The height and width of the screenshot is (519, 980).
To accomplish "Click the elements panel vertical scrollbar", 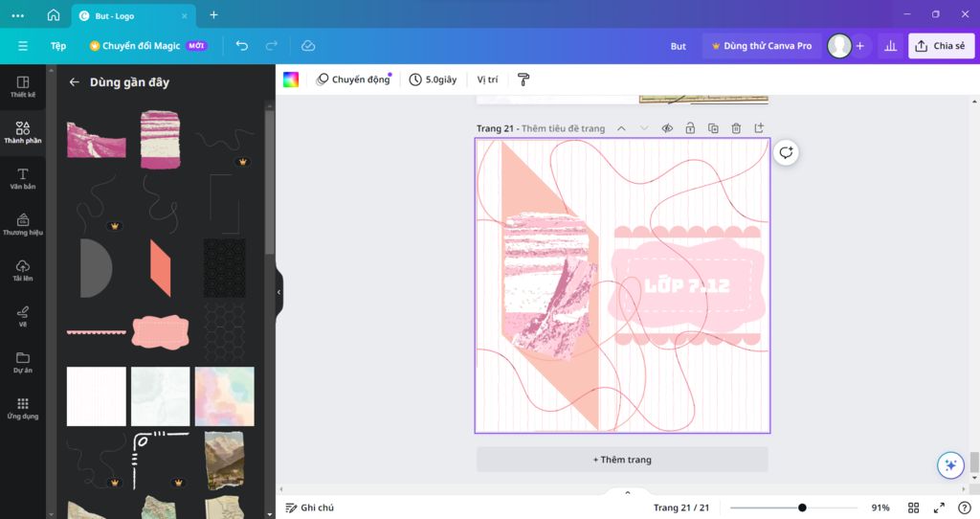I will coord(269,181).
